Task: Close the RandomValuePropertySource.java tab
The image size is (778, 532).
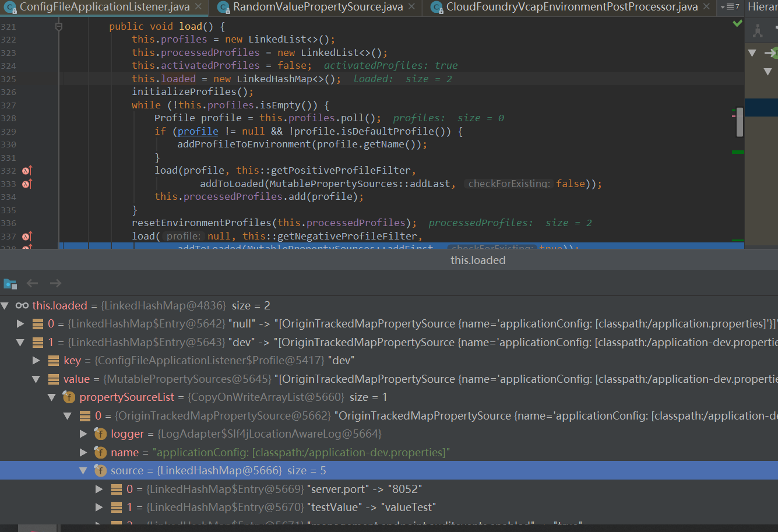Action: pyautogui.click(x=411, y=7)
